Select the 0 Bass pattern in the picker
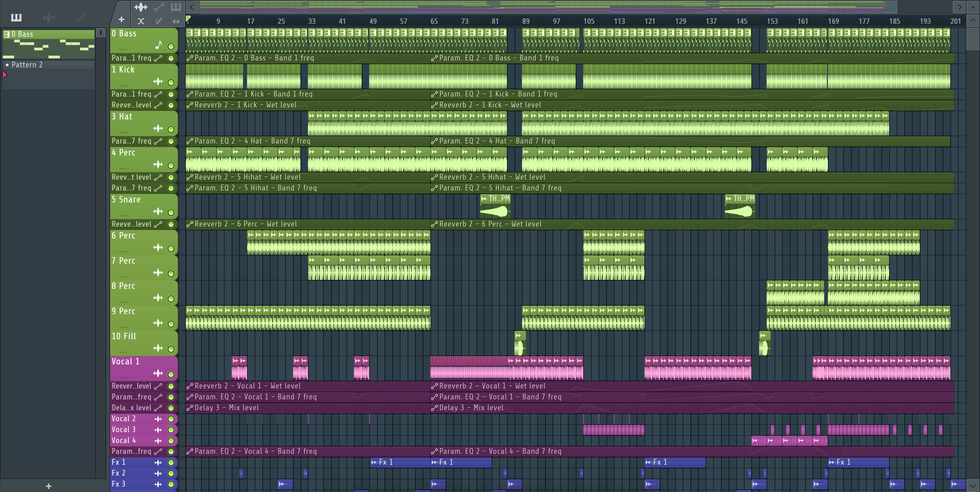Viewport: 980px width, 492px height. (49, 44)
